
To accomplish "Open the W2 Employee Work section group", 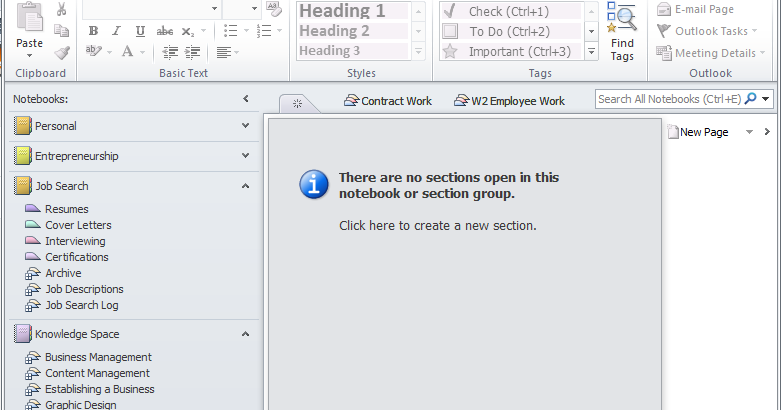I will point(510,101).
